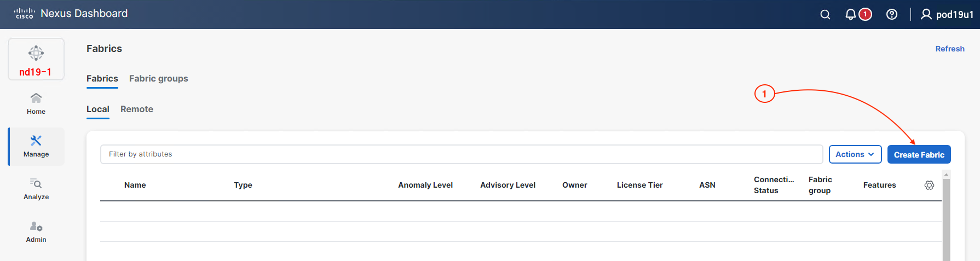Viewport: 980px width, 261px height.
Task: Open the notifications bell icon
Action: 850,15
